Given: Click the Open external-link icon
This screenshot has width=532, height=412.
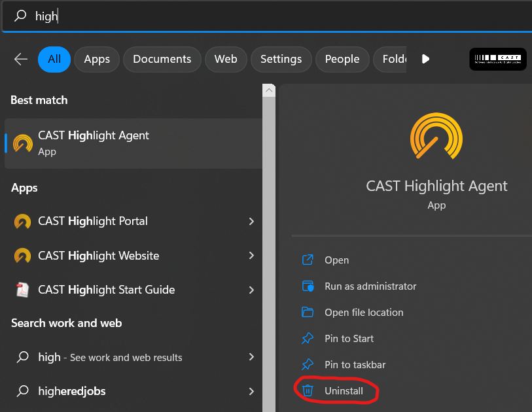Looking at the screenshot, I should (308, 260).
